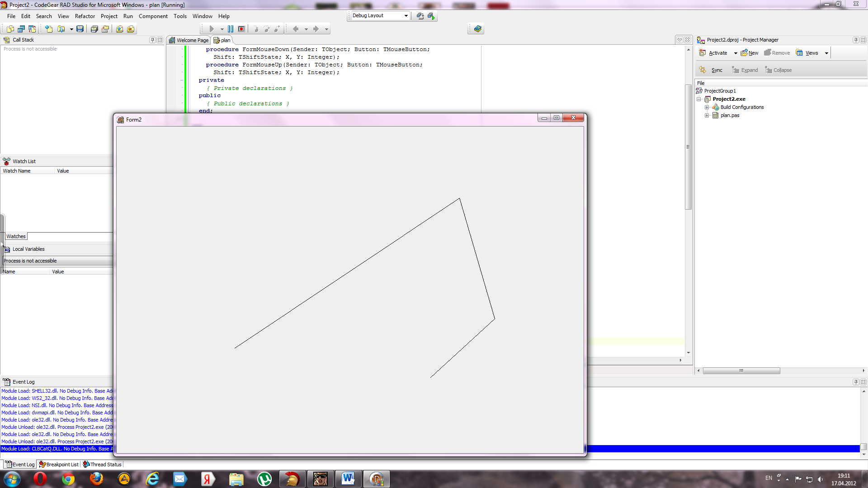
Task: Click the Save All toolbar icon
Action: point(94,29)
